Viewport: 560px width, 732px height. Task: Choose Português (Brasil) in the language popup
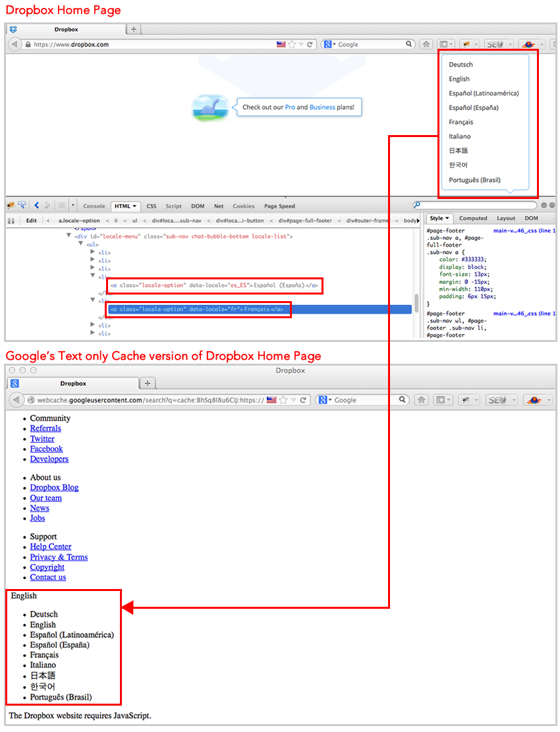pyautogui.click(x=474, y=180)
